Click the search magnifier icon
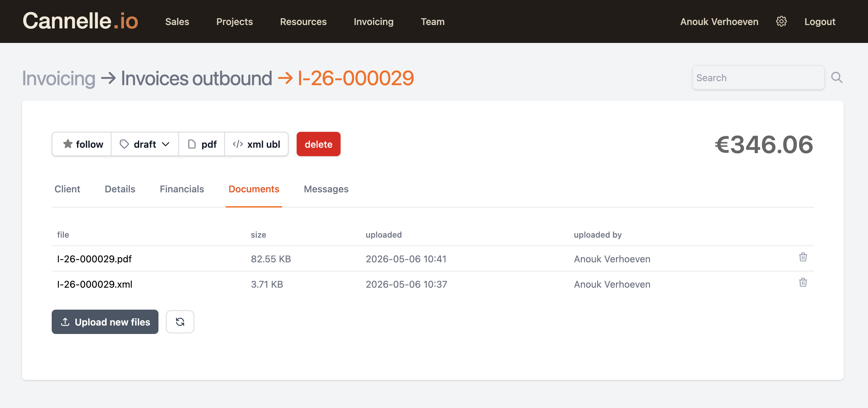The height and width of the screenshot is (408, 868). point(837,78)
